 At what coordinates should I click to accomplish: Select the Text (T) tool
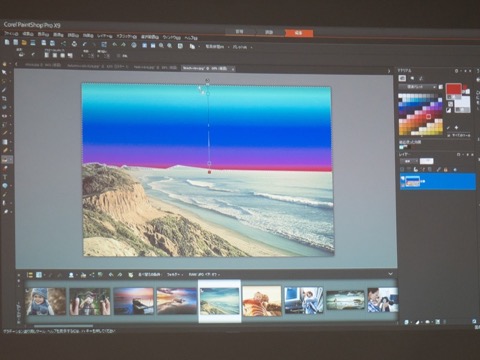[4, 177]
